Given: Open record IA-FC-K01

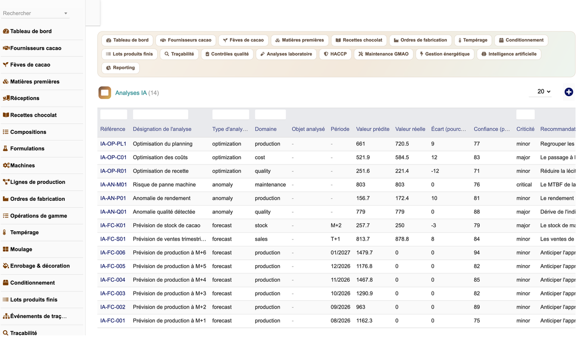Looking at the screenshot, I should 113,225.
